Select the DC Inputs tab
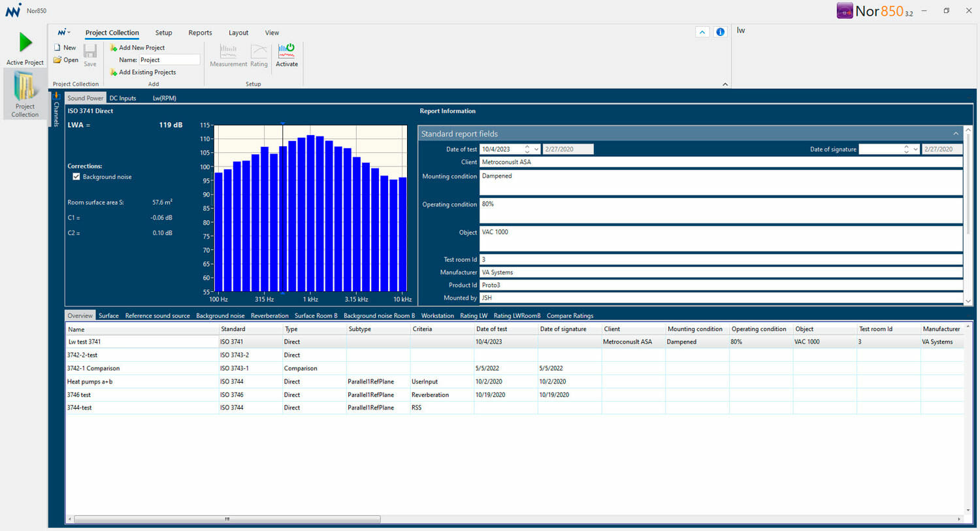Screen dimensions: 980x531 pos(123,99)
